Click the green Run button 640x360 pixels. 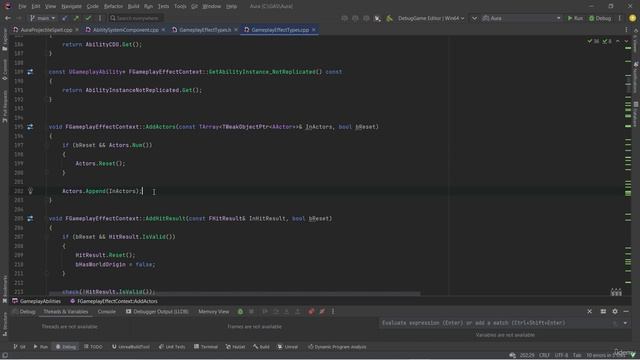[575, 18]
